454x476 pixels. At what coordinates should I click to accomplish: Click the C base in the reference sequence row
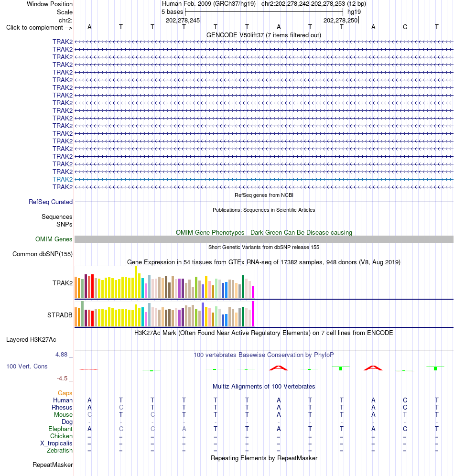tap(405, 27)
